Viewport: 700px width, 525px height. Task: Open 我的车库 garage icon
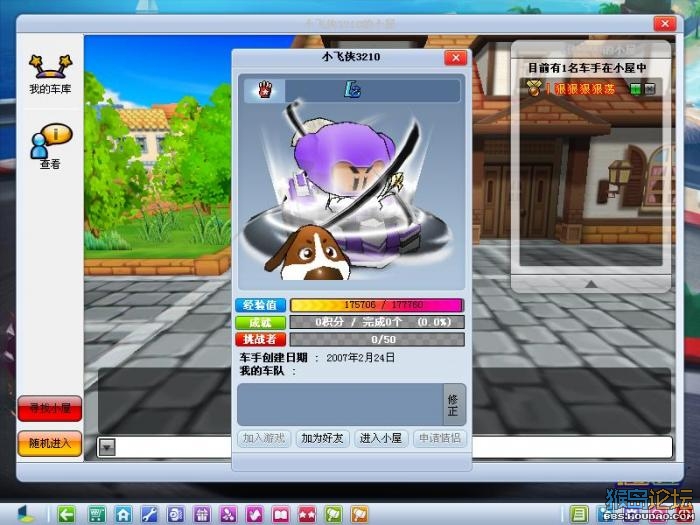coord(50,74)
